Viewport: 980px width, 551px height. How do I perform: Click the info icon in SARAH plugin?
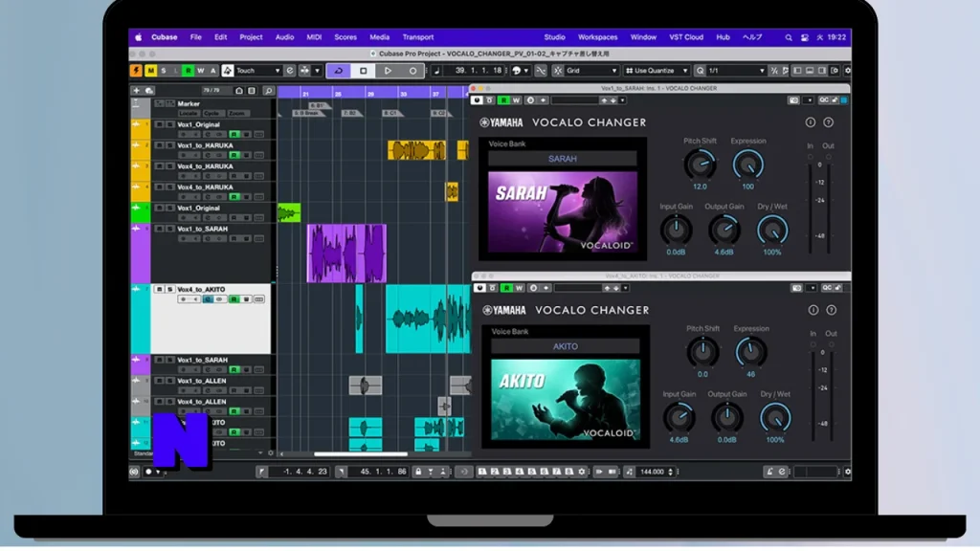[x=810, y=122]
